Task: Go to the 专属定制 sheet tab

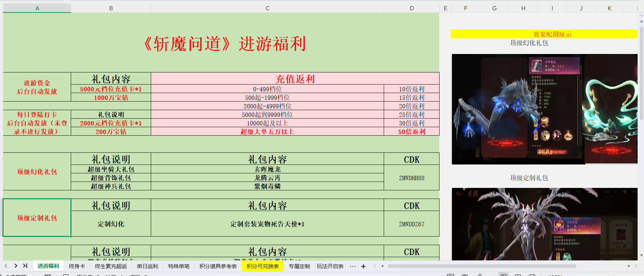Action: click(x=299, y=266)
